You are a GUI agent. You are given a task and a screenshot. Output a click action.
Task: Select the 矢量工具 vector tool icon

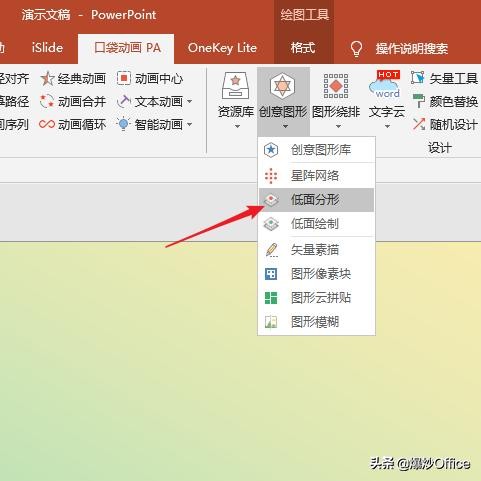[x=418, y=78]
